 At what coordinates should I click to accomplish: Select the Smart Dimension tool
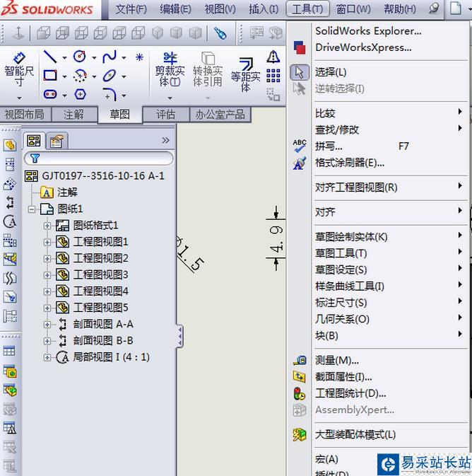click(x=19, y=69)
